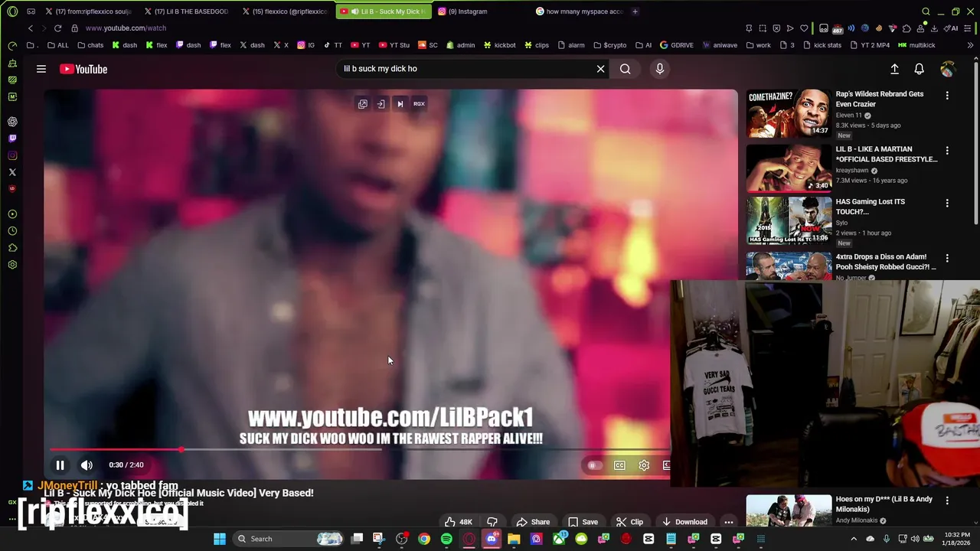This screenshot has height=551, width=980.
Task: Click the pop-out video overlay icon
Action: tap(363, 104)
